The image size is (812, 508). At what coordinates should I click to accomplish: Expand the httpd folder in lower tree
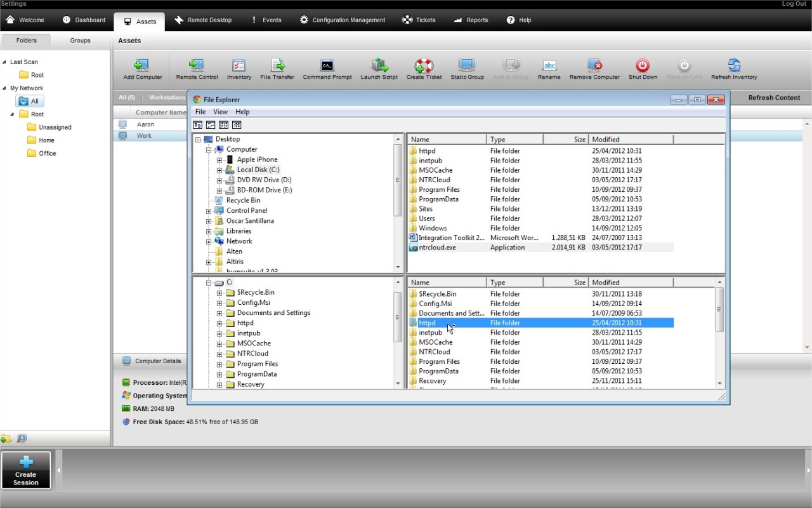click(219, 323)
